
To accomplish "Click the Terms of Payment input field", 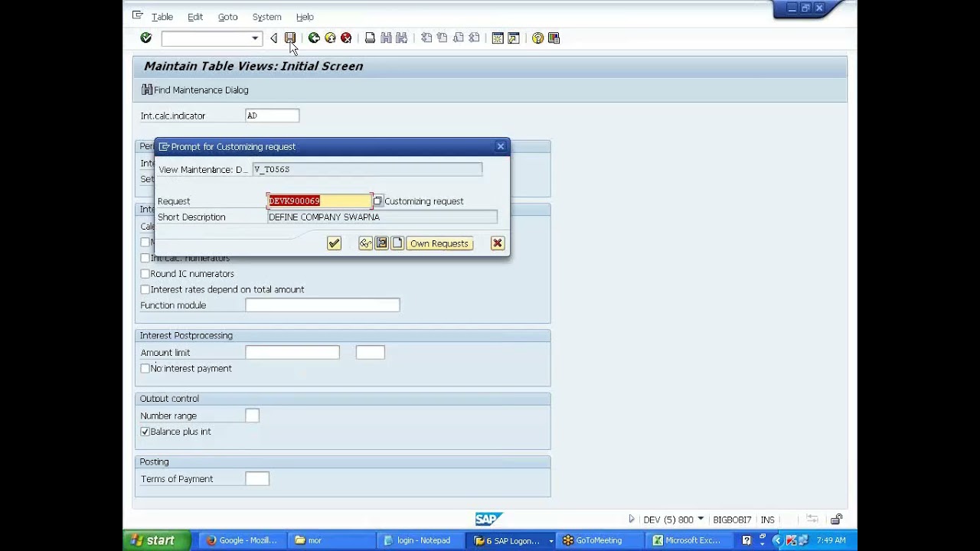I will [x=257, y=479].
